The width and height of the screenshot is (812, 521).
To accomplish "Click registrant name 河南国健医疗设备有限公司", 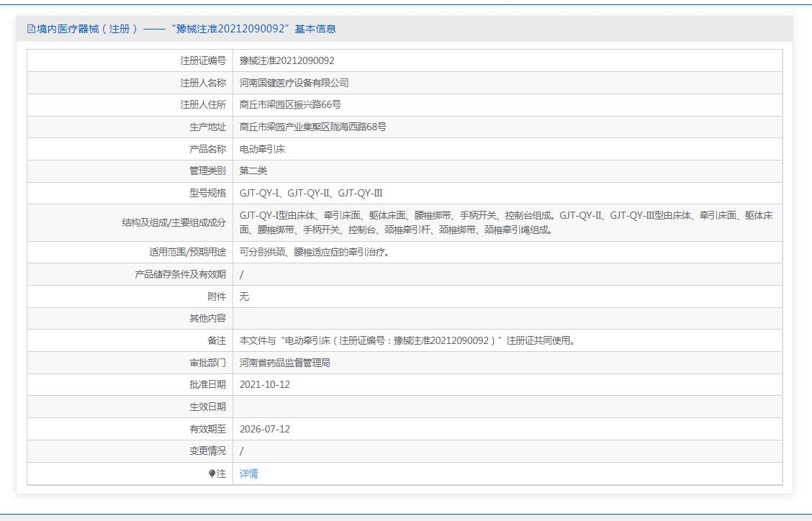I will click(294, 83).
